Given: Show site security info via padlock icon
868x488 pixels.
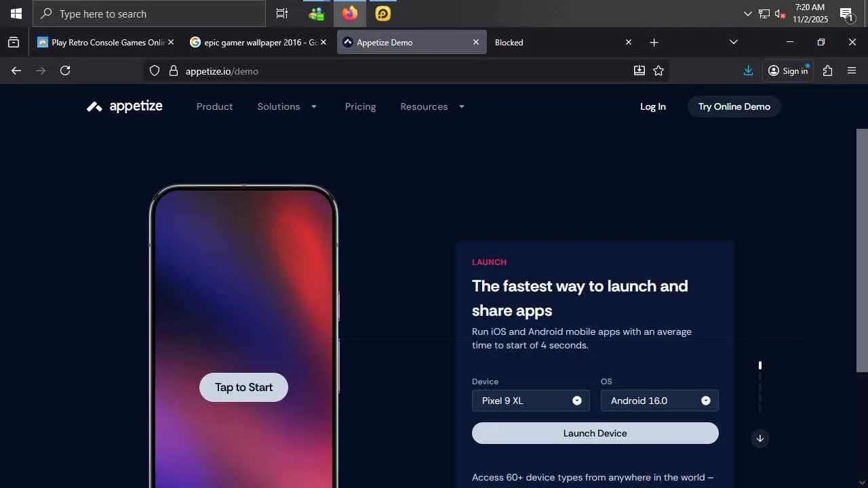Looking at the screenshot, I should (x=173, y=70).
